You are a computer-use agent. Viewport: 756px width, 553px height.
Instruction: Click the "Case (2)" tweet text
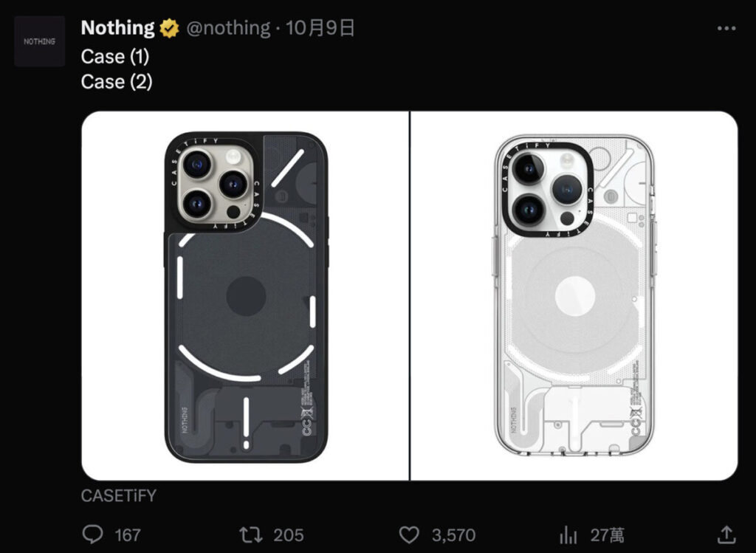[116, 80]
